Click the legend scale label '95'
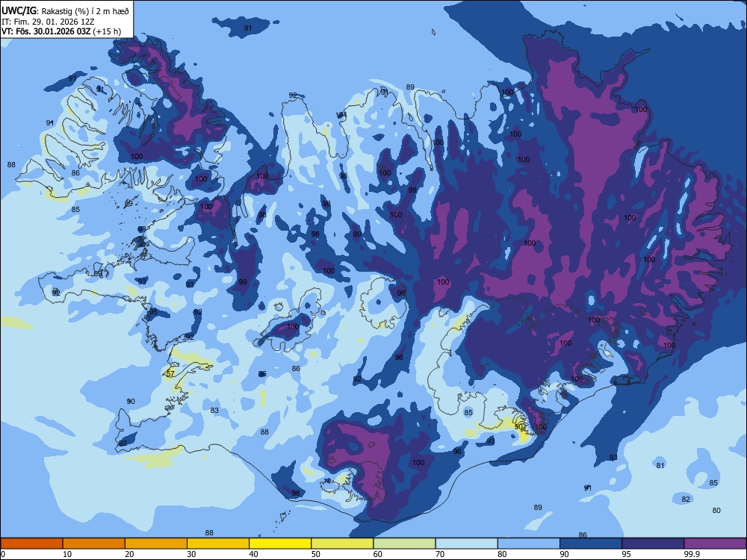The image size is (747, 560). pos(627,554)
